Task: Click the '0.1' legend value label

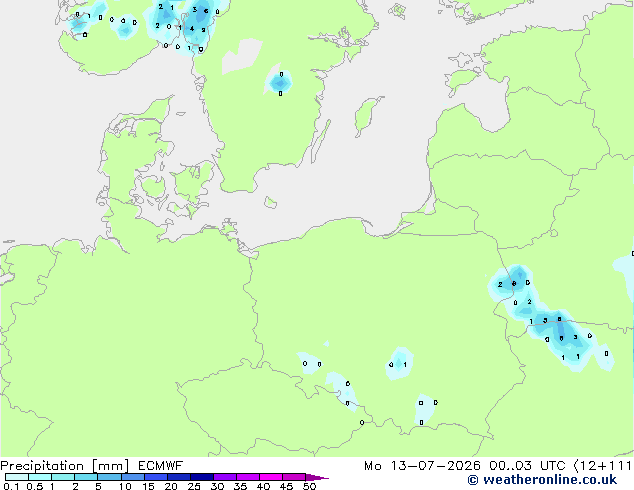Action: point(11,486)
